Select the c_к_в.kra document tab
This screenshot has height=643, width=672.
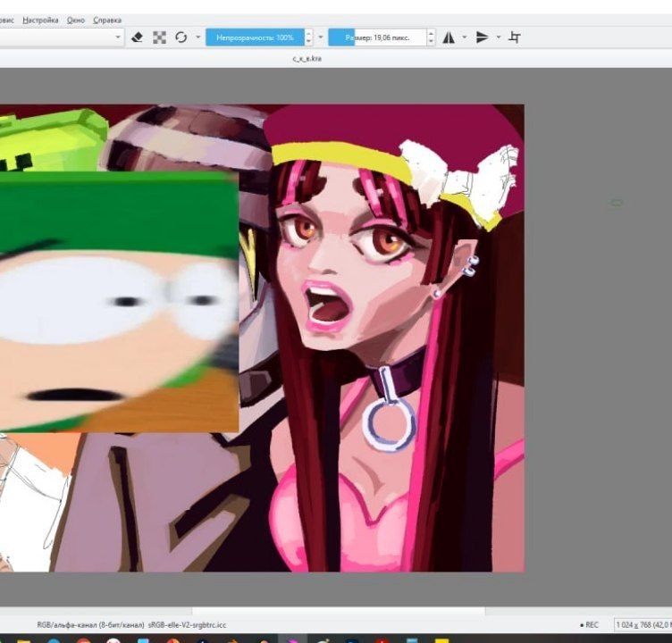307,58
